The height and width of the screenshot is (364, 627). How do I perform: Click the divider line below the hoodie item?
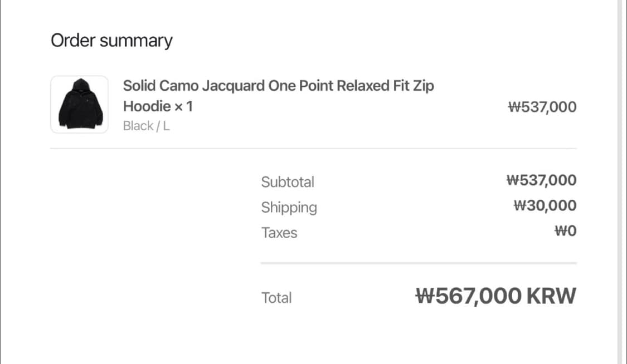313,149
